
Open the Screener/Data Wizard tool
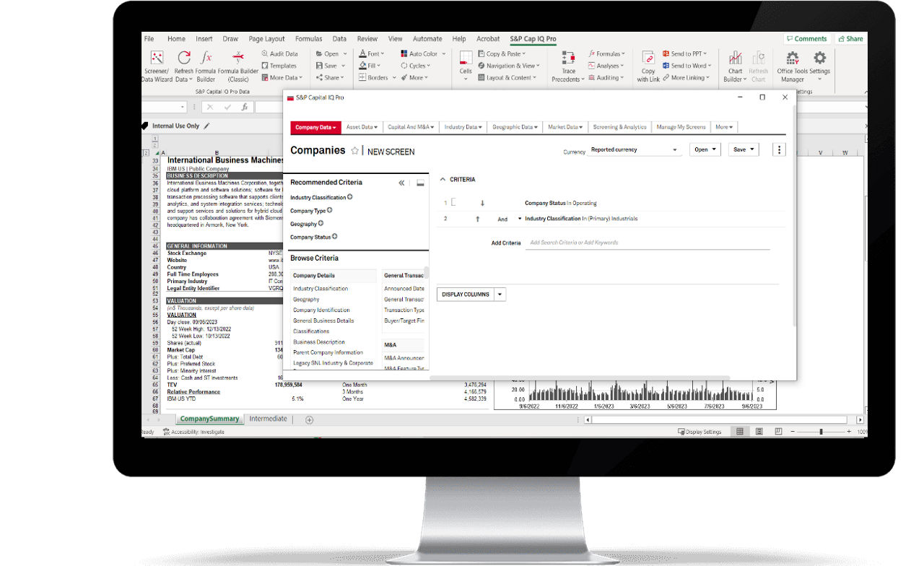point(157,66)
